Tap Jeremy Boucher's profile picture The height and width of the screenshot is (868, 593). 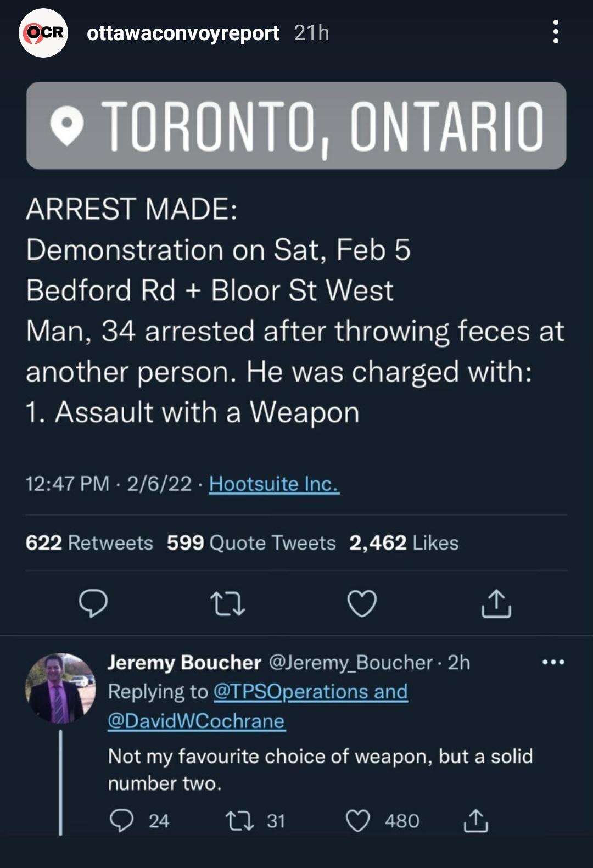[x=60, y=688]
